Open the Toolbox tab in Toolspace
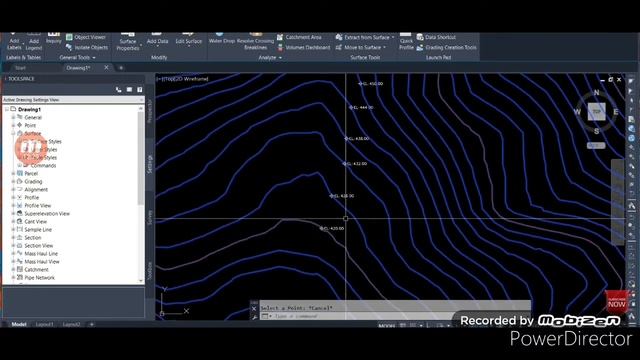Viewport: 640px width, 360px height. pyautogui.click(x=149, y=271)
